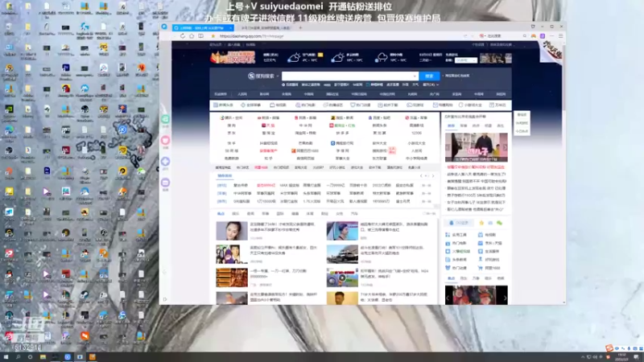This screenshot has height=362, width=644.
Task: Open a new browser tab with the plus button
Action: (300, 28)
